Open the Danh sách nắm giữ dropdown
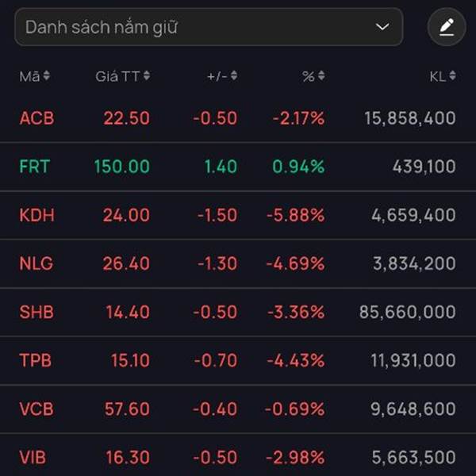This screenshot has width=476, height=476. [209, 27]
